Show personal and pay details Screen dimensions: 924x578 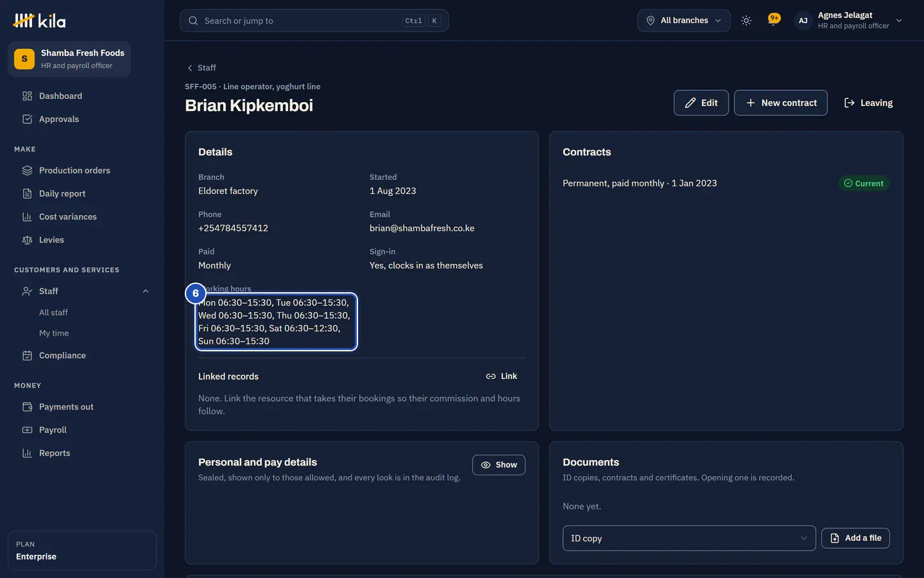tap(499, 465)
